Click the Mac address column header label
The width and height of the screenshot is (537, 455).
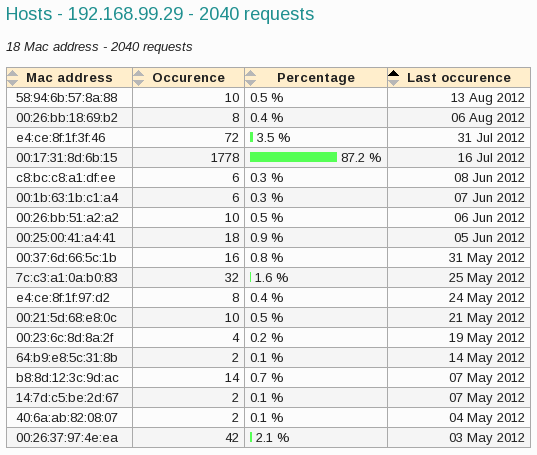click(x=70, y=78)
